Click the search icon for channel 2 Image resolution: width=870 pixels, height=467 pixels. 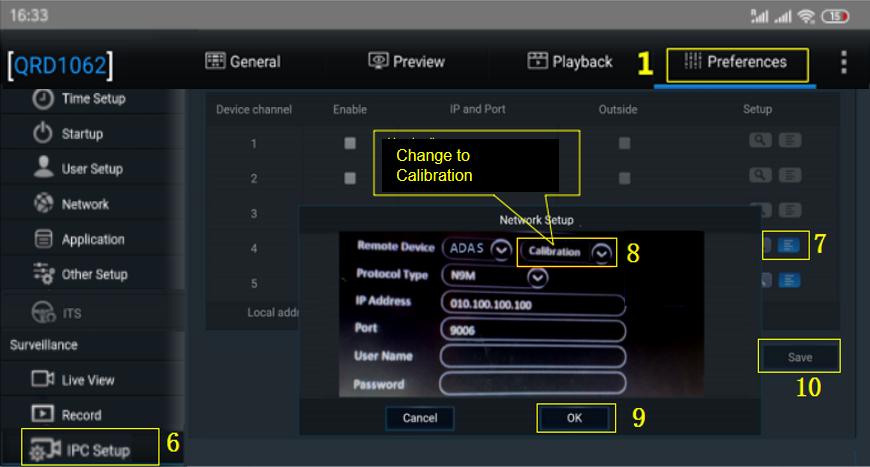pos(760,176)
